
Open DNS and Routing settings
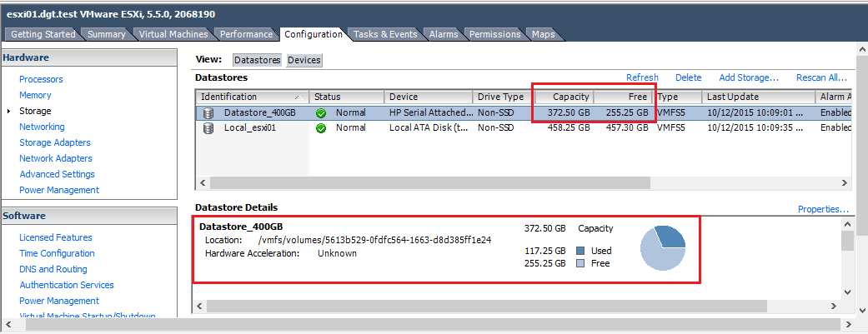(53, 269)
